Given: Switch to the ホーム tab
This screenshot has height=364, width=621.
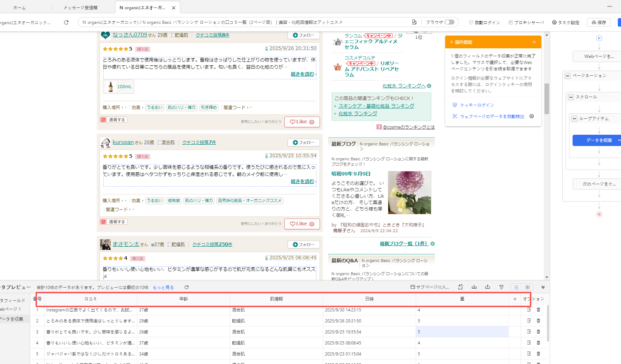Looking at the screenshot, I should pos(20,7).
